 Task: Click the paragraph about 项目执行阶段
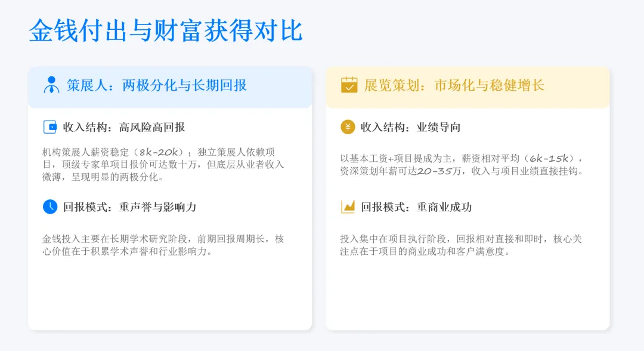pyautogui.click(x=461, y=245)
